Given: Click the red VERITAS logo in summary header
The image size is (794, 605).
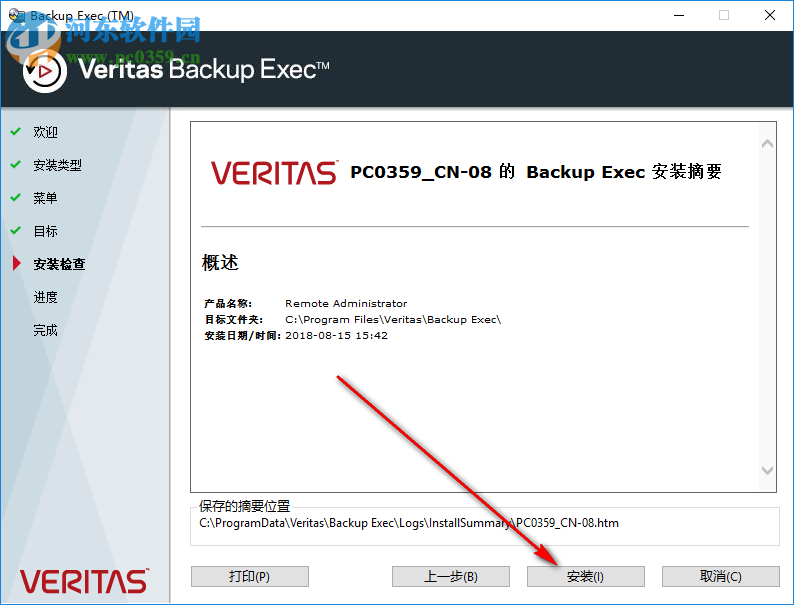Looking at the screenshot, I should point(274,173).
